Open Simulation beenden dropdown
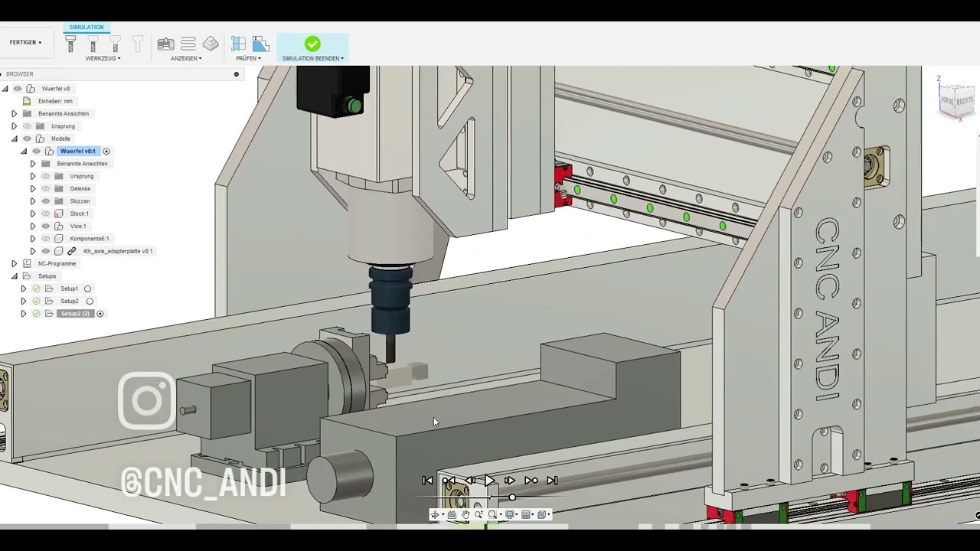Viewport: 980px width, 551px height. pyautogui.click(x=313, y=59)
